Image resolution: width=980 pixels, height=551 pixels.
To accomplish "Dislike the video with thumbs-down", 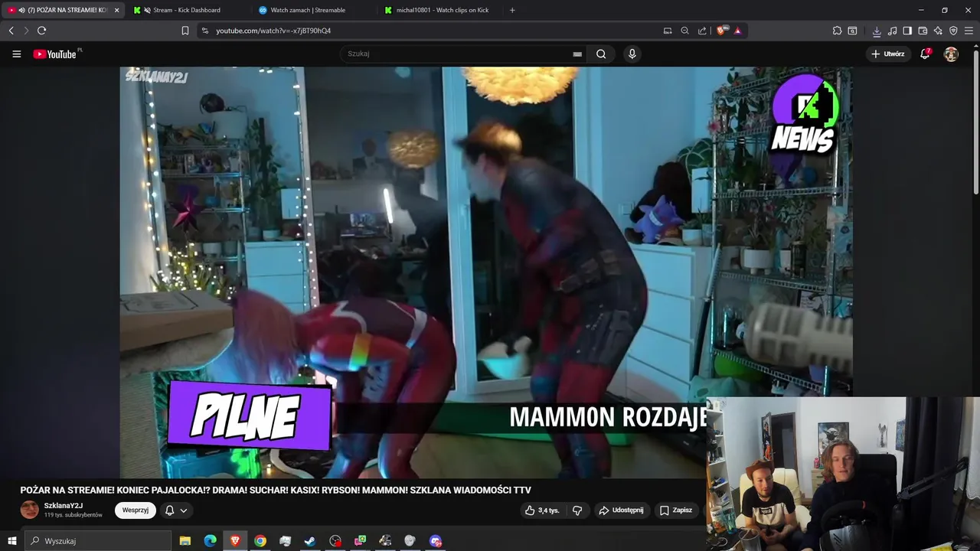I will [x=577, y=510].
